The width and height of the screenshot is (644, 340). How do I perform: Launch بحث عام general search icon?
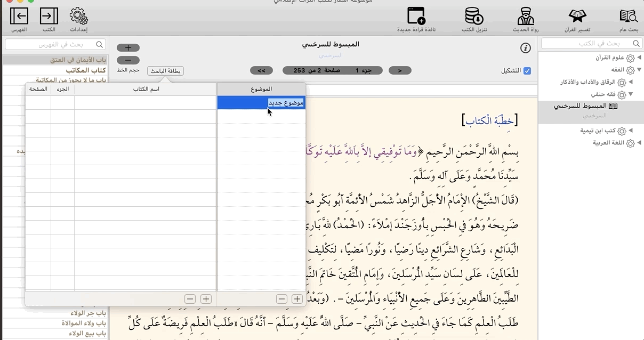pos(629,16)
